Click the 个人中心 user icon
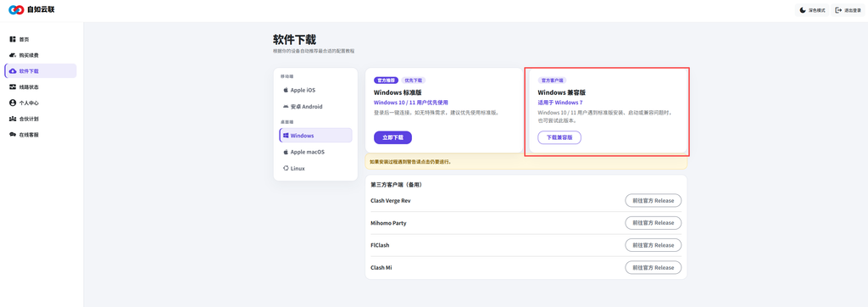 pyautogui.click(x=13, y=103)
